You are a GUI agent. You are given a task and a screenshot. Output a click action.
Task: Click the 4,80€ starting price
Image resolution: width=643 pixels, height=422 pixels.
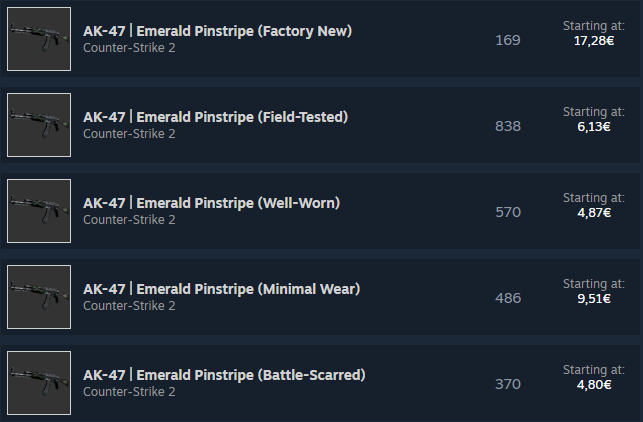[x=593, y=385]
